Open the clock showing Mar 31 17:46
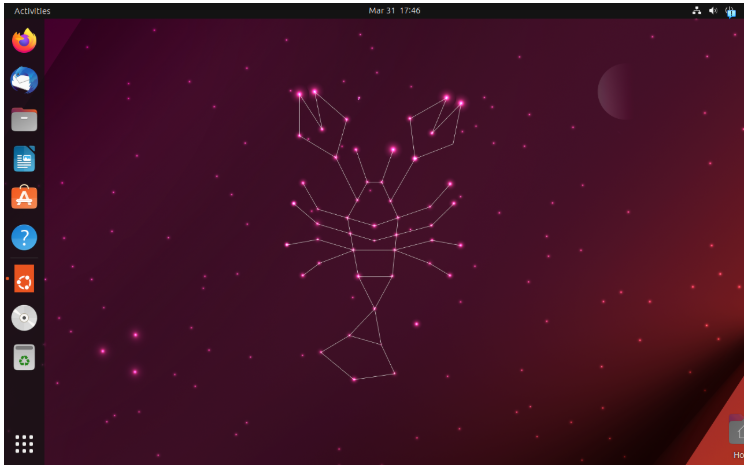The image size is (747, 465). [x=394, y=10]
